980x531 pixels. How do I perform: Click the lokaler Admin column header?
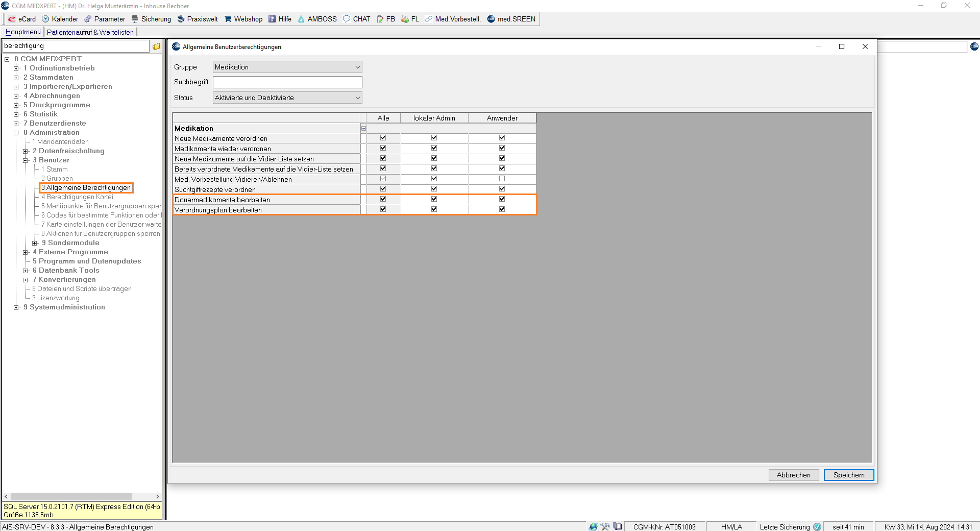(434, 118)
